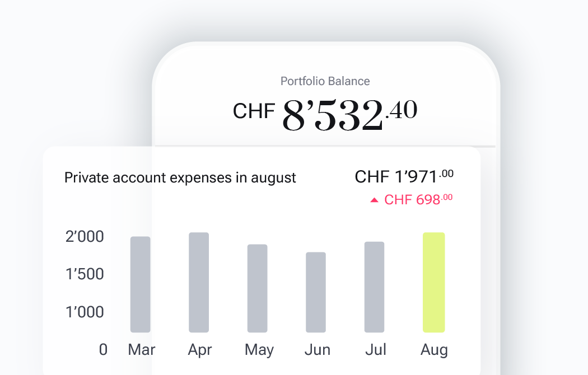Screen dimensions: 588x375
Task: Select the highlighted August expenses bar
Action: (x=434, y=283)
